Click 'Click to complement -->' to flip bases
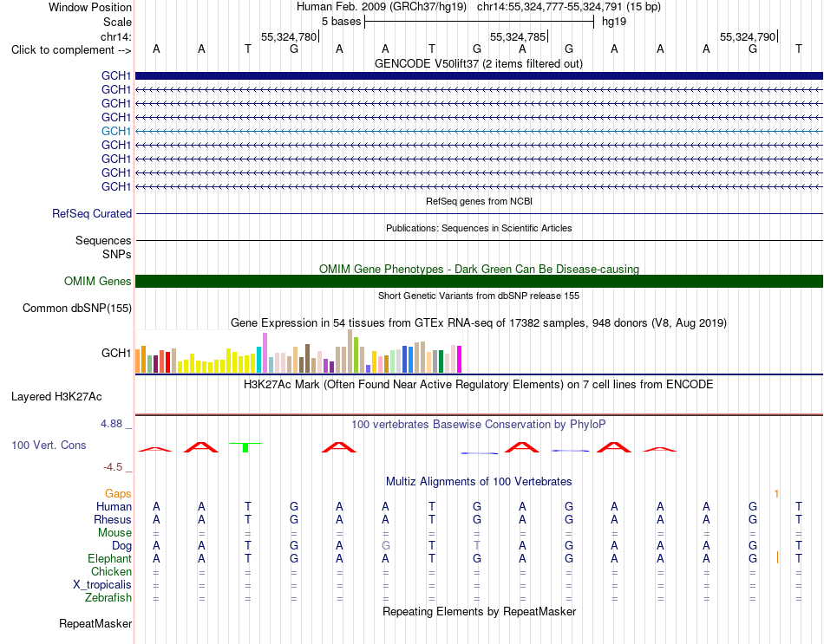This screenshot has height=644, width=824. 71,50
